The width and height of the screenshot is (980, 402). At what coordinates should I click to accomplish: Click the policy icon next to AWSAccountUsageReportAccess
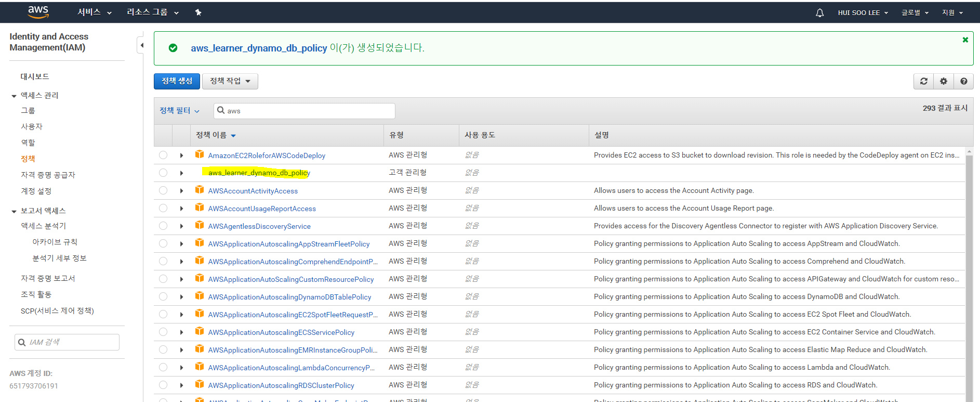200,208
